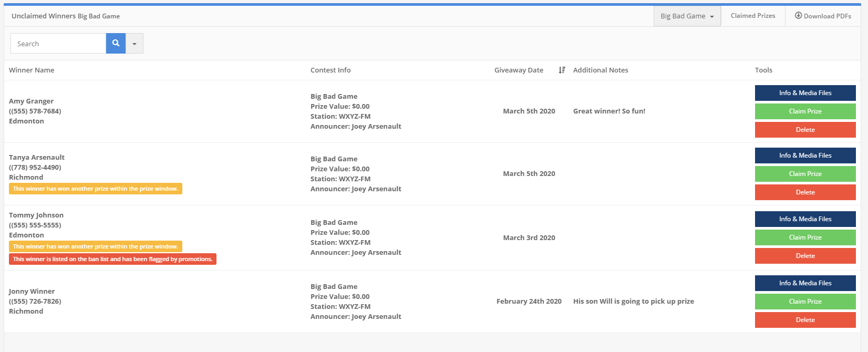Viewport: 868px width, 352px height.
Task: Sort by Giveaway Date column header
Action: click(x=519, y=70)
